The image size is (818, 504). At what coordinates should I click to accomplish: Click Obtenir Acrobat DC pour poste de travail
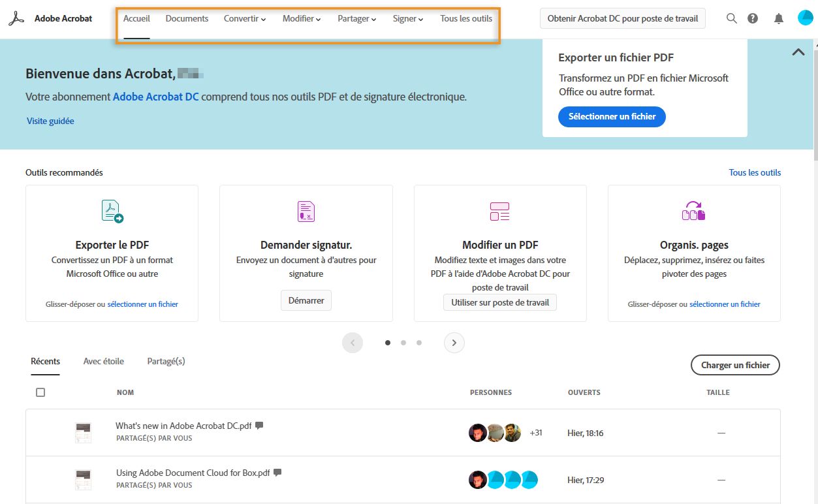(623, 18)
